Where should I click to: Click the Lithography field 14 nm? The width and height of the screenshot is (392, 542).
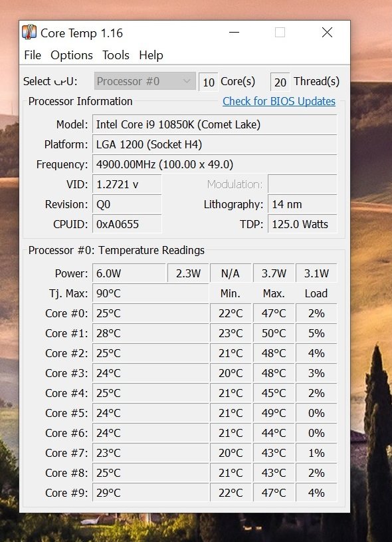[x=302, y=204]
